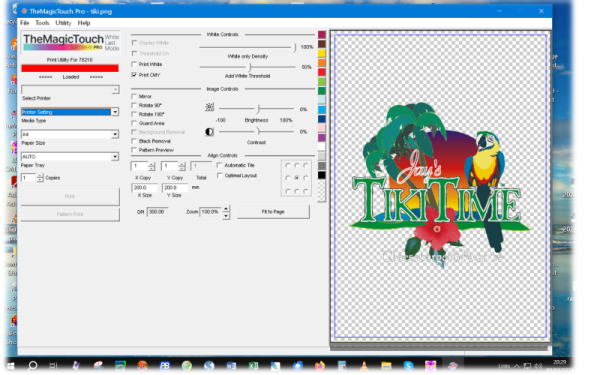Select the yellow color swatch

point(322,53)
